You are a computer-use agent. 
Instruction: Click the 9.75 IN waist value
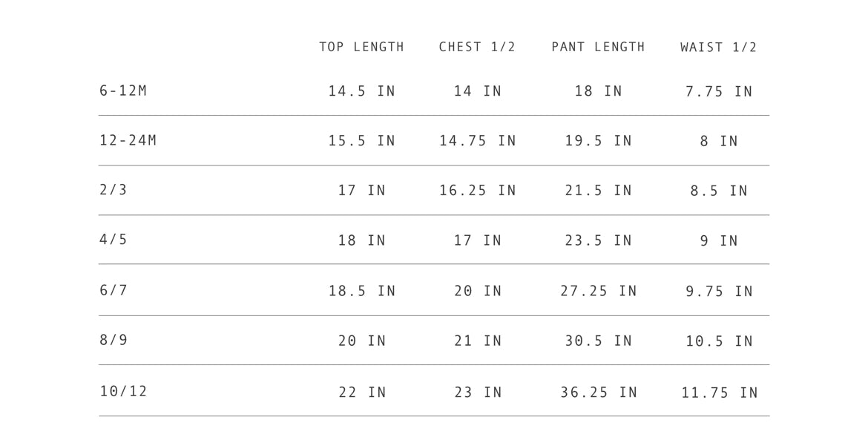coord(719,292)
